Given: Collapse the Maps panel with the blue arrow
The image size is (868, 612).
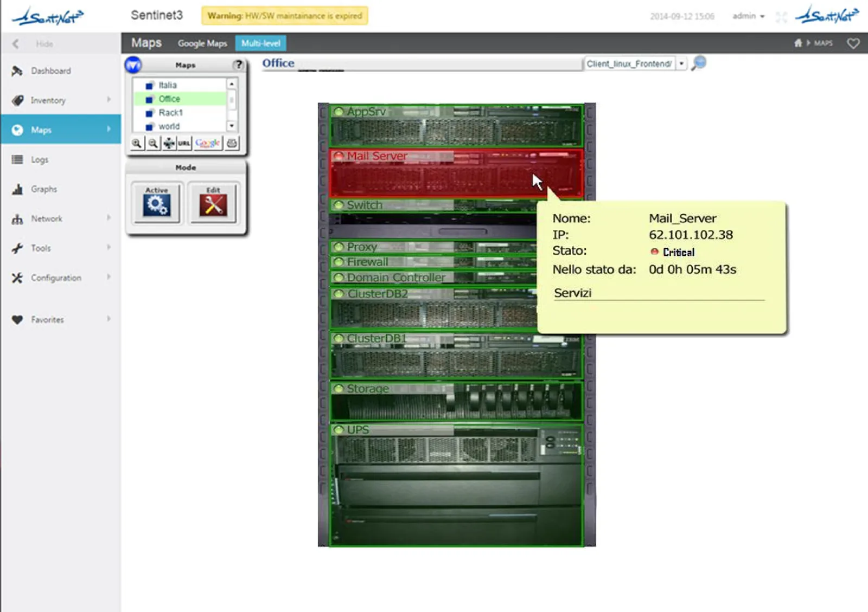Looking at the screenshot, I should 133,65.
